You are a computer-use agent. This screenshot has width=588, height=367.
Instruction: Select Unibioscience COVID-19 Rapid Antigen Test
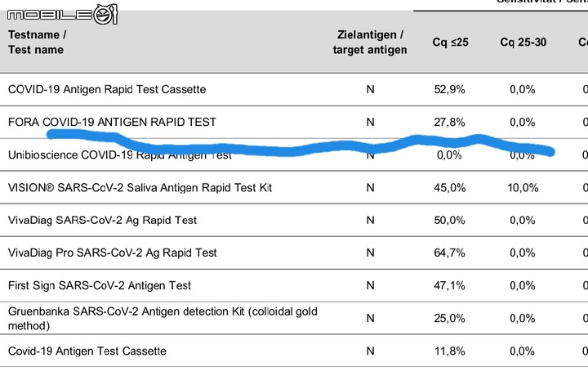pyautogui.click(x=120, y=154)
